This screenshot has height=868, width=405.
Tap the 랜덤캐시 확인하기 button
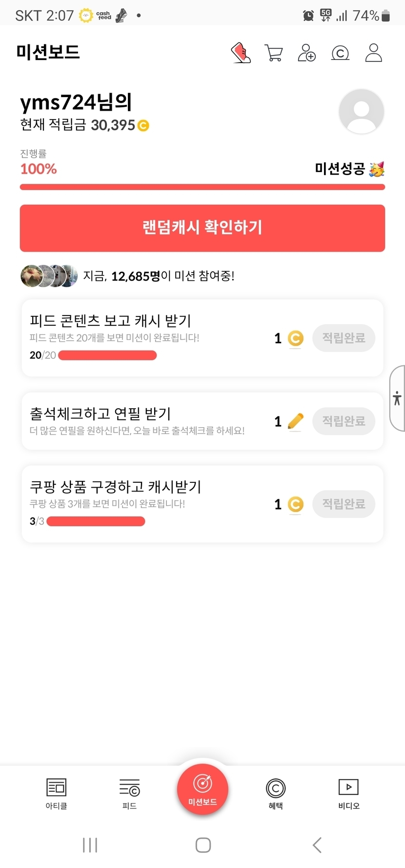pyautogui.click(x=202, y=228)
